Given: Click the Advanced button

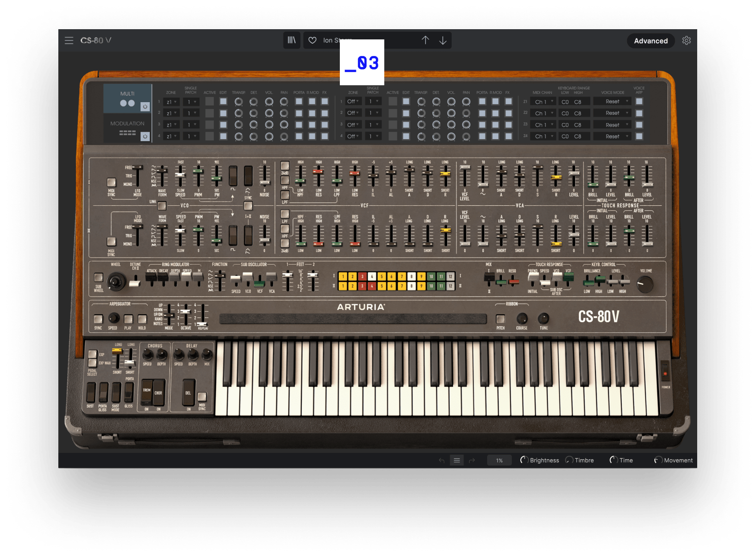Looking at the screenshot, I should point(651,41).
